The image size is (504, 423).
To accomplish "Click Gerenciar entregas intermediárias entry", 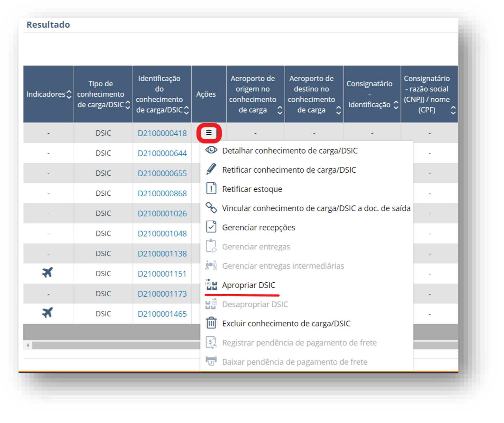I will click(x=283, y=266).
